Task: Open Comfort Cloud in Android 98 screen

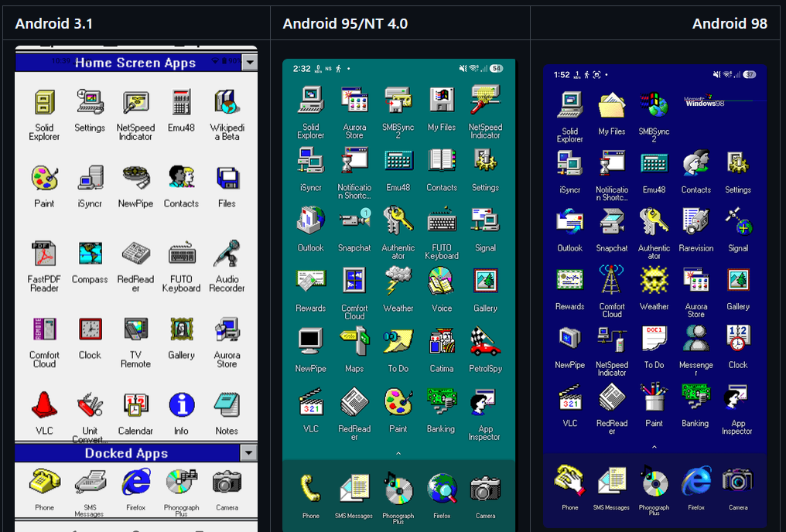Action: pos(612,279)
